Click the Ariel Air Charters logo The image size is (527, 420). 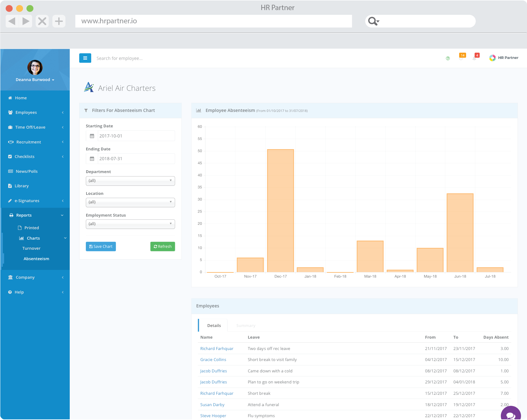pos(89,87)
